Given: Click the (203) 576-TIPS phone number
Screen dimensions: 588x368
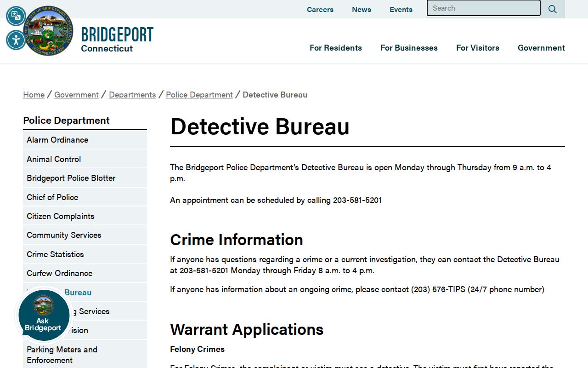Looking at the screenshot, I should (x=438, y=289).
